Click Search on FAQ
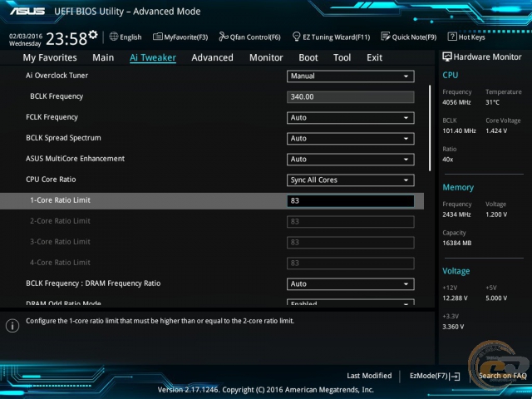The height and width of the screenshot is (399, 532). click(502, 376)
